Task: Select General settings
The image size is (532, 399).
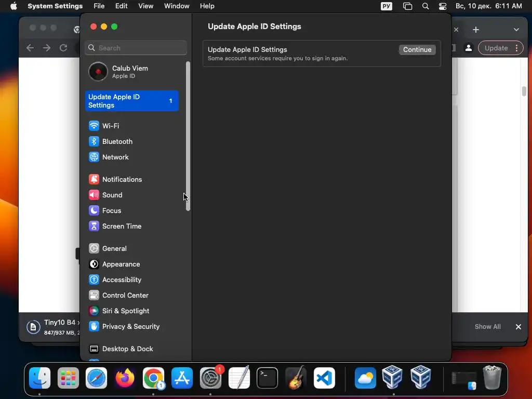Action: 131,249
